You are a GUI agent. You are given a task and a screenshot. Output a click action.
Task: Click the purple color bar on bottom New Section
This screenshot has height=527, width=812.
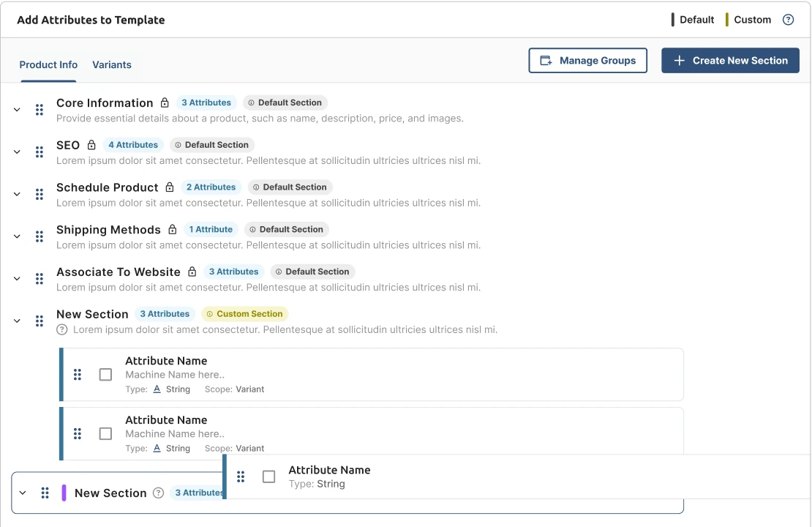pyautogui.click(x=64, y=493)
